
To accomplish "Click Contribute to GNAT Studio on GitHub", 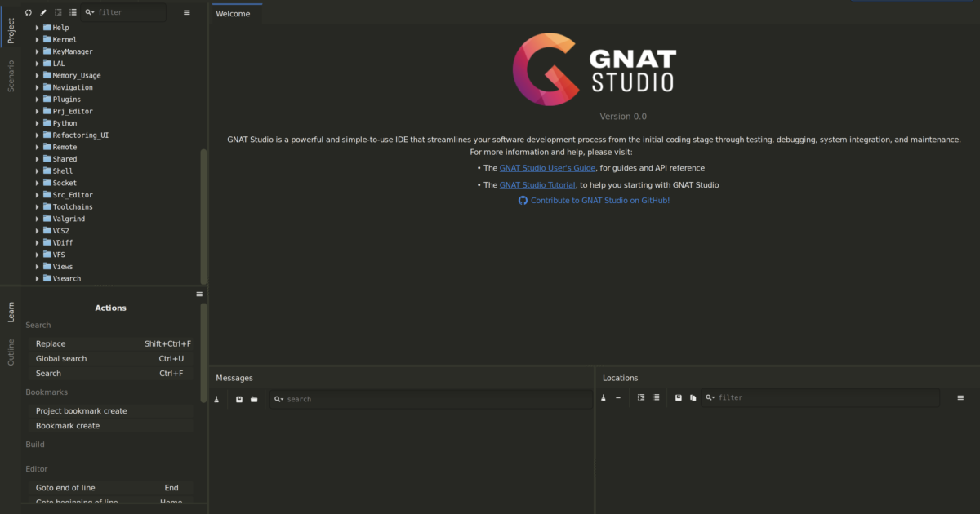I will (x=599, y=200).
